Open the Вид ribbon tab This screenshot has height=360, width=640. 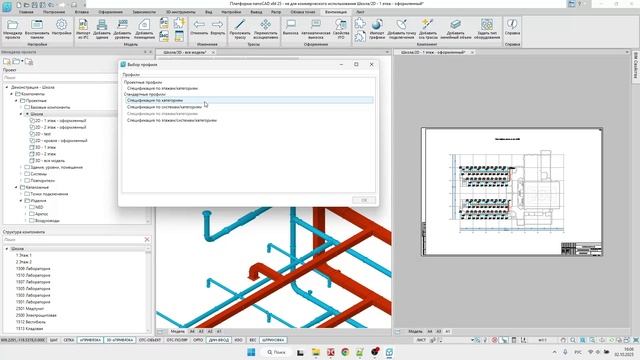click(209, 12)
